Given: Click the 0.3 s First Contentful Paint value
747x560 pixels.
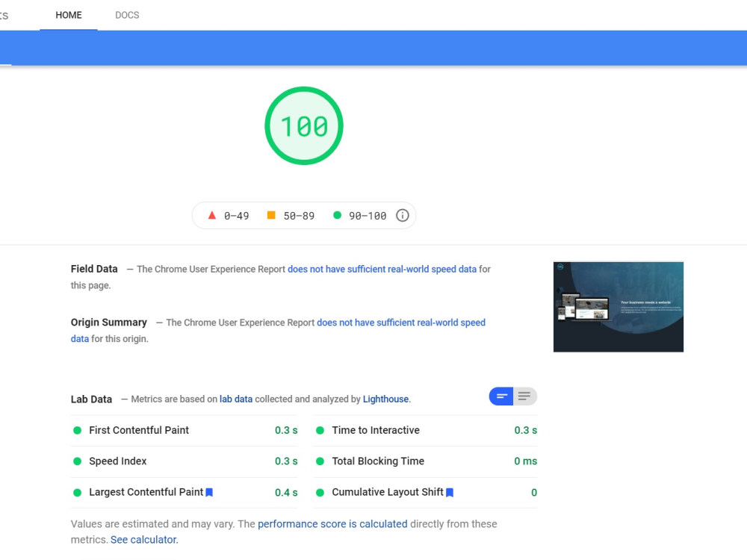Looking at the screenshot, I should tap(286, 430).
